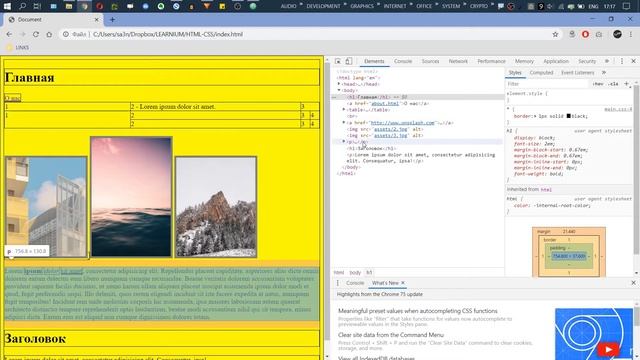Click the black color swatch in border rule
The image size is (640, 360).
(568, 116)
